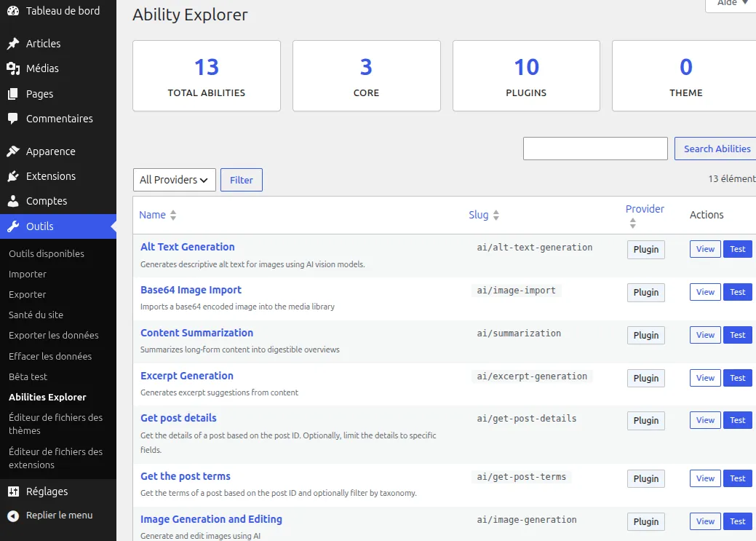Click the Outils wrench icon

[x=13, y=226]
